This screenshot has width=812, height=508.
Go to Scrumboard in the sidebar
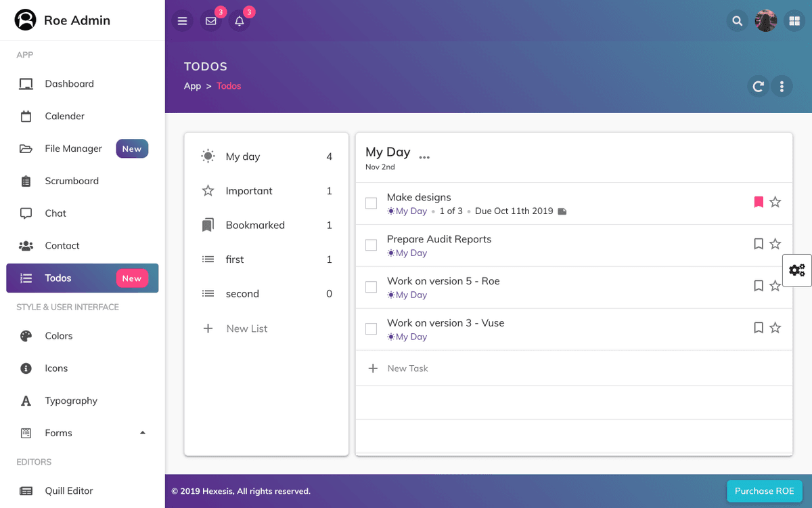point(72,181)
